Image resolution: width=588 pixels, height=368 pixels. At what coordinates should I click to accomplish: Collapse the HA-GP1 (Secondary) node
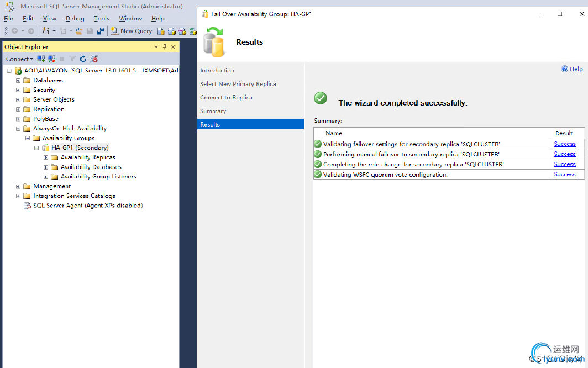[36, 148]
